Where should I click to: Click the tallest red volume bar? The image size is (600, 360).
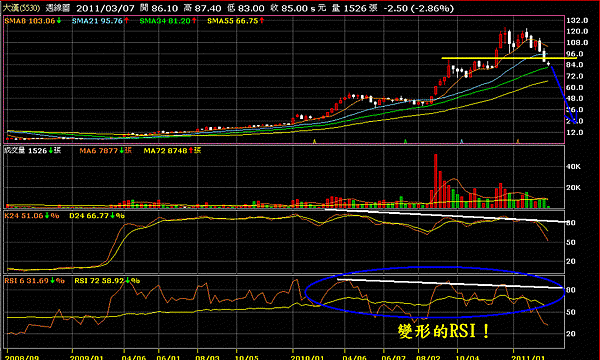tap(435, 181)
